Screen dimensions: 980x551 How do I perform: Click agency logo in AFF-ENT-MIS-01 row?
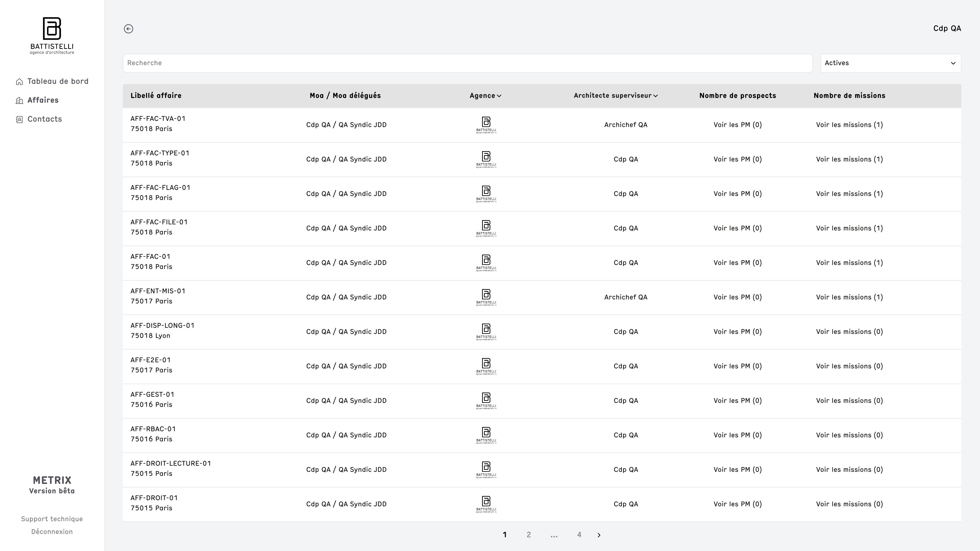486,297
